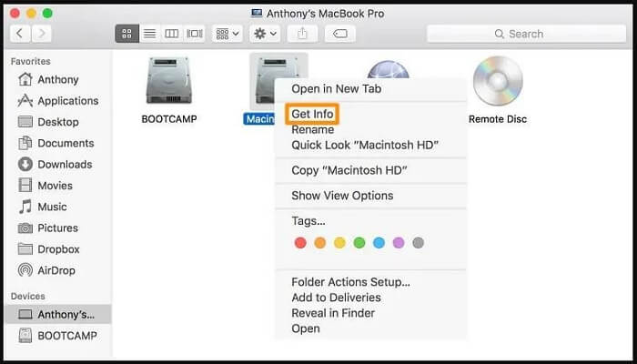Click the highlighted Macin file name label

(x=259, y=119)
